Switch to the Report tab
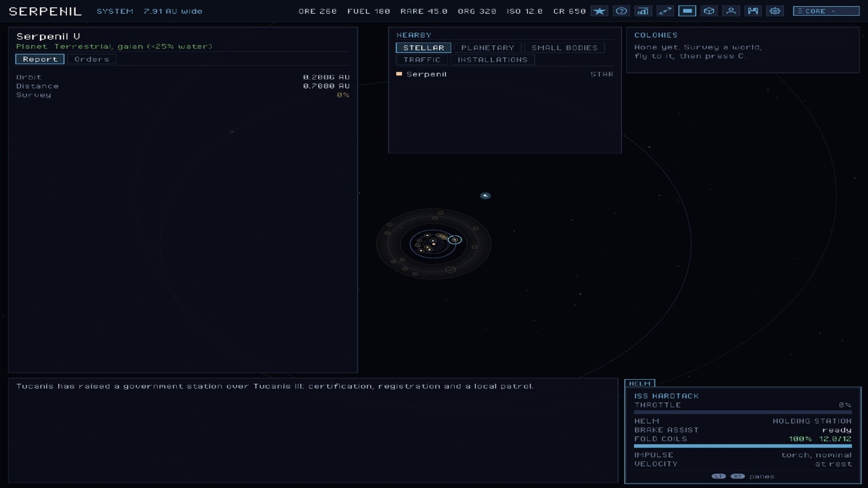This screenshot has width=868, height=488. pos(40,59)
